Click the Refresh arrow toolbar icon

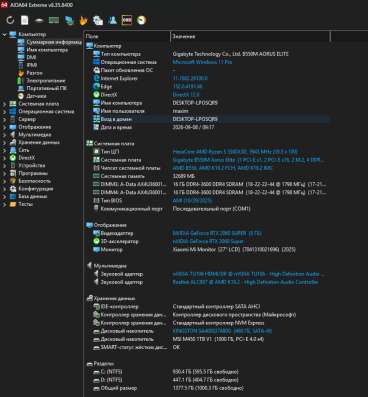point(10,20)
